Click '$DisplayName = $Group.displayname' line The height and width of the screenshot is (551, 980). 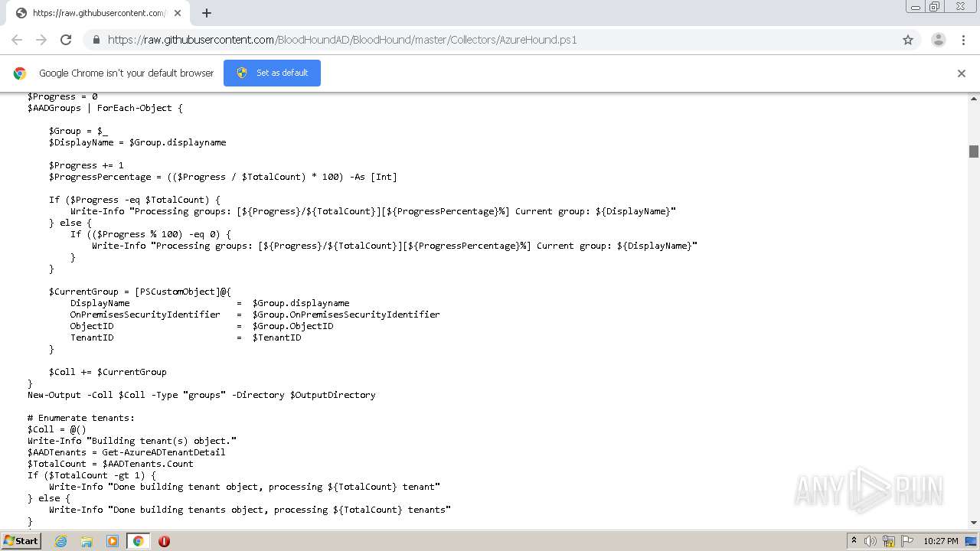click(138, 142)
